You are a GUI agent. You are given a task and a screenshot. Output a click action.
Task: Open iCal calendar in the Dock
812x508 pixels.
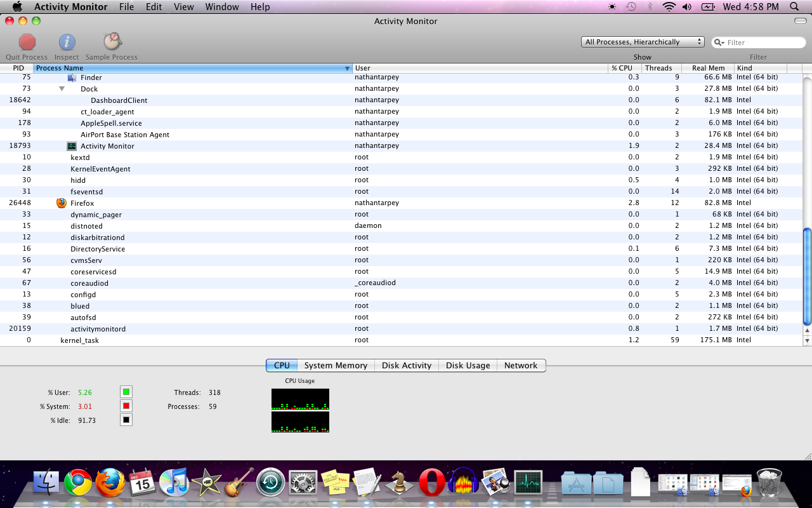[x=143, y=483]
